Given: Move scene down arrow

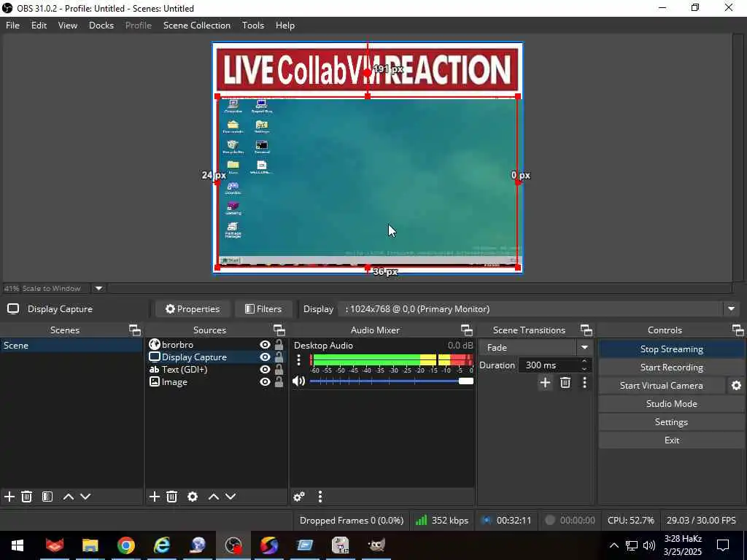Looking at the screenshot, I should pyautogui.click(x=86, y=497).
